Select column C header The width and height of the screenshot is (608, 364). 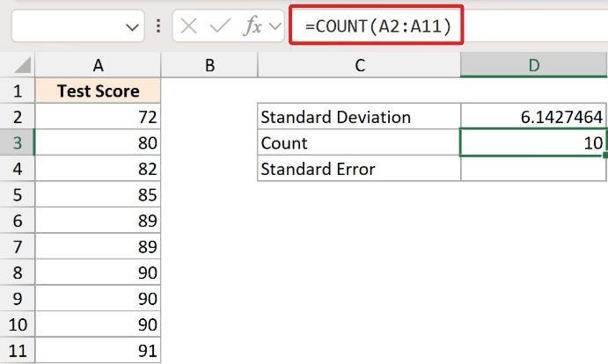click(x=360, y=65)
